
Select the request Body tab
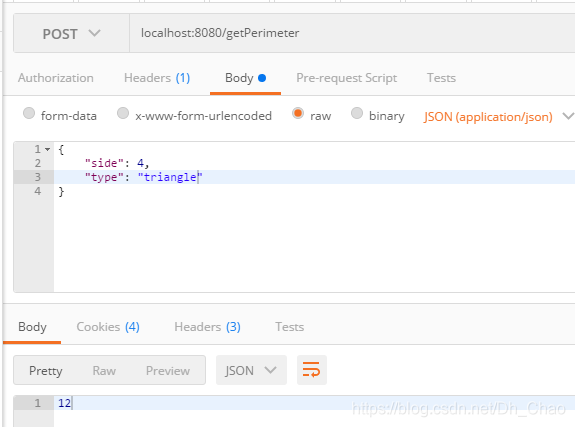pos(245,78)
